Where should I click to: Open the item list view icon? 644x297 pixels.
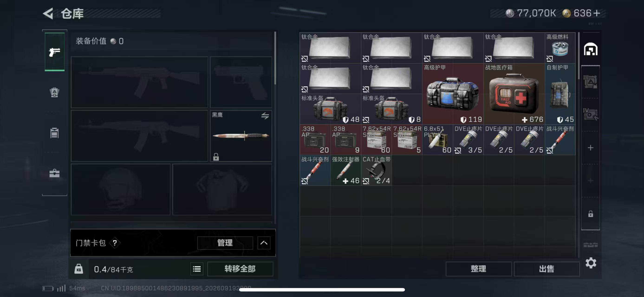[x=197, y=269]
